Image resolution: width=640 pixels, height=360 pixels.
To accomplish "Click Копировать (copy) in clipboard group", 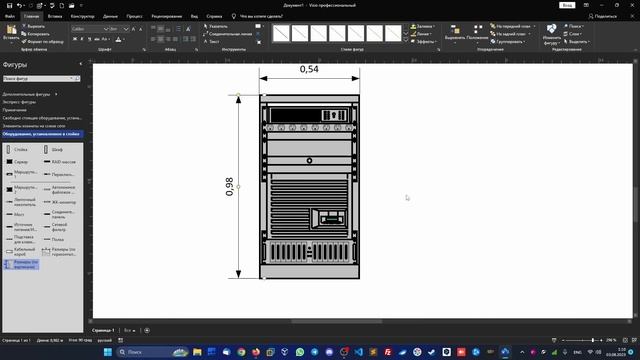I will click(x=36, y=34).
